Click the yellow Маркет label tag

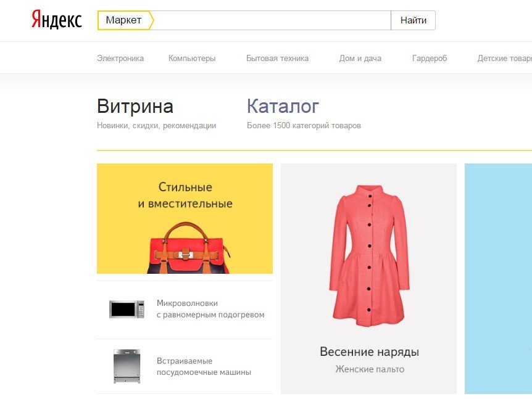[125, 20]
